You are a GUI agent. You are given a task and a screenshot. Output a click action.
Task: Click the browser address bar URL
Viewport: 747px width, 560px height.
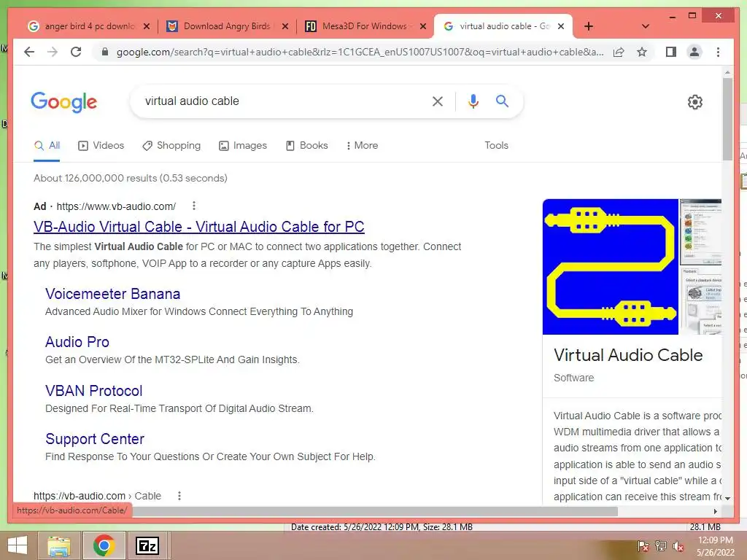(360, 52)
